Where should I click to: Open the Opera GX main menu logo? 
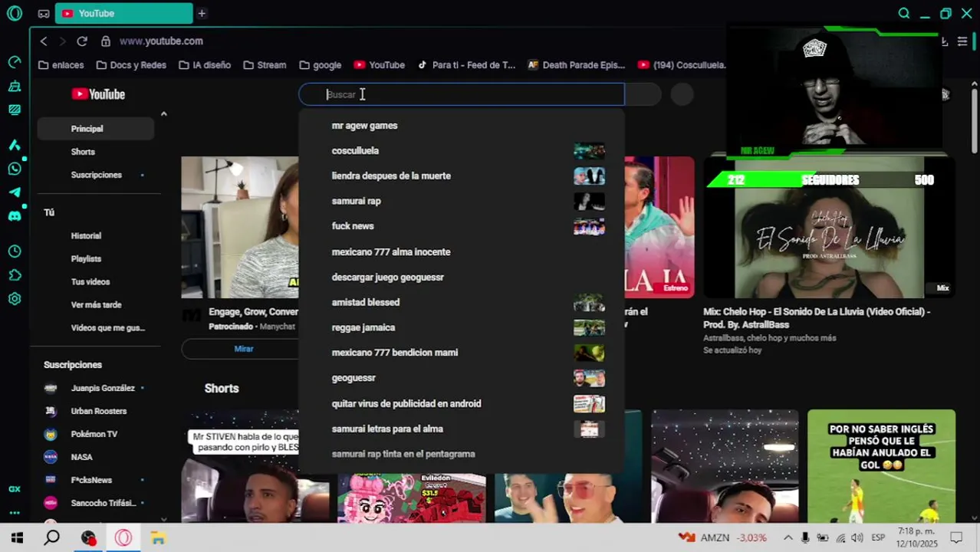pyautogui.click(x=14, y=13)
